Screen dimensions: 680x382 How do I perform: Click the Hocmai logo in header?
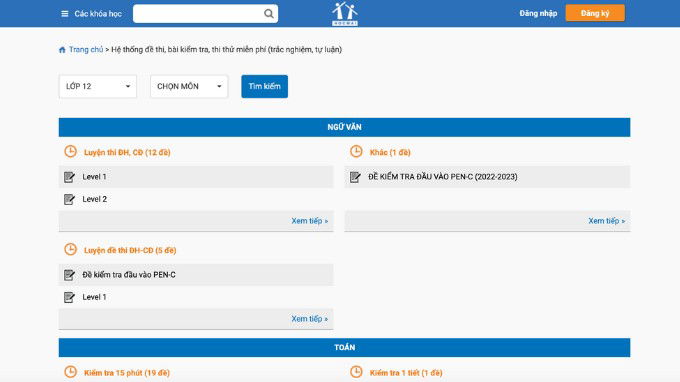345,14
